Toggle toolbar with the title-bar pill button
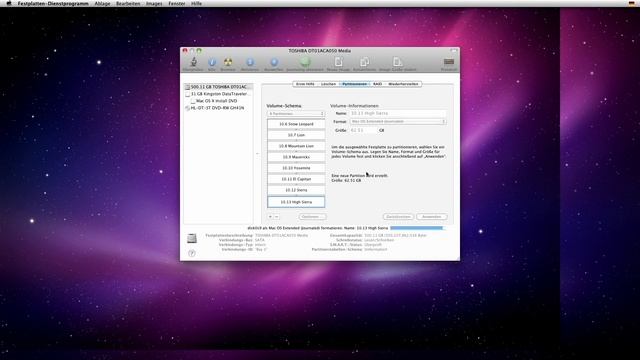 [453, 51]
